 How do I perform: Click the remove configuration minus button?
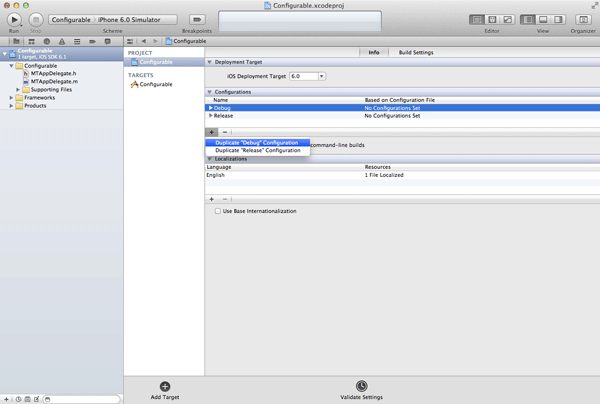(x=225, y=132)
